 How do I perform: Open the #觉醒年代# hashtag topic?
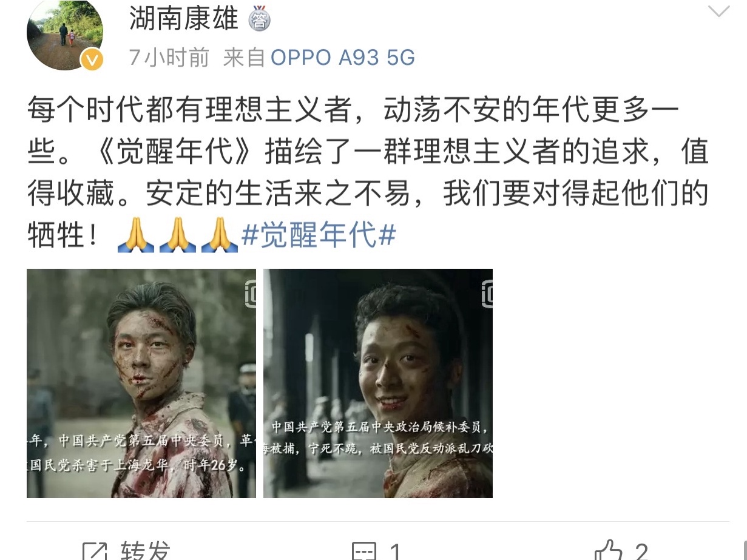[319, 234]
